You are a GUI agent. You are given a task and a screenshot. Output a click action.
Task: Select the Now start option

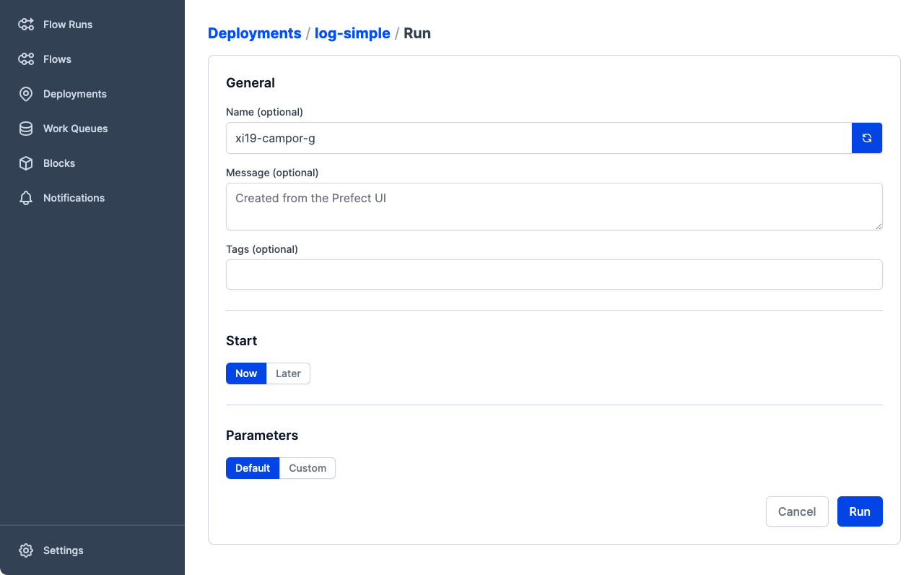coord(246,373)
